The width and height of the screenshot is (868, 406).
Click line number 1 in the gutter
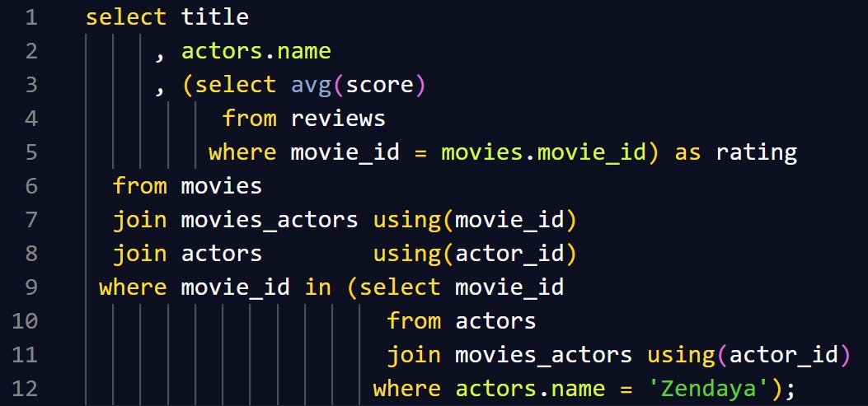pyautogui.click(x=31, y=17)
